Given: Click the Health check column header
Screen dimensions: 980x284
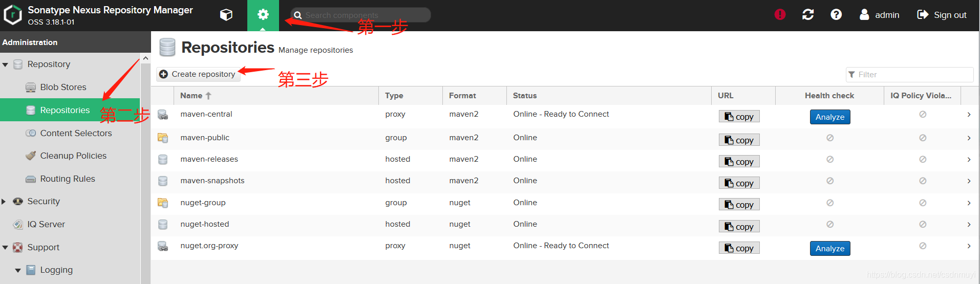Looking at the screenshot, I should point(829,96).
